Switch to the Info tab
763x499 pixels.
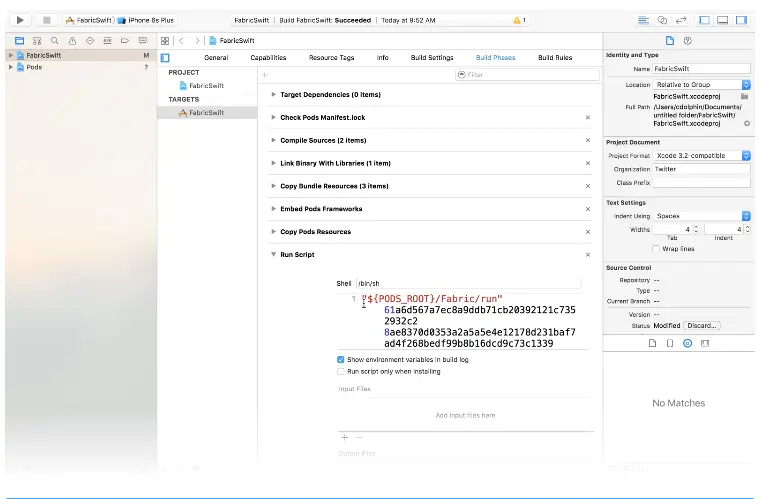pyautogui.click(x=382, y=57)
